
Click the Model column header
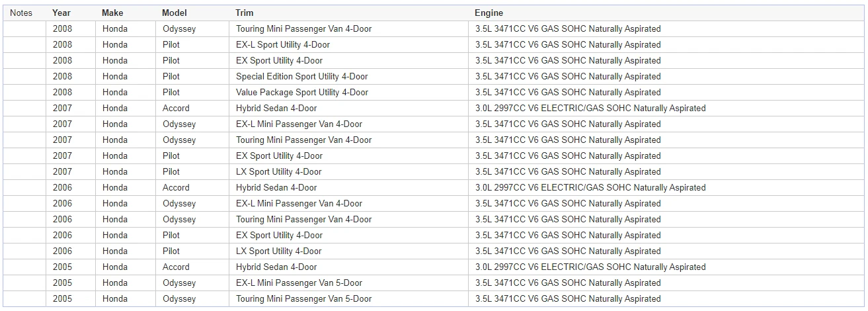click(175, 13)
